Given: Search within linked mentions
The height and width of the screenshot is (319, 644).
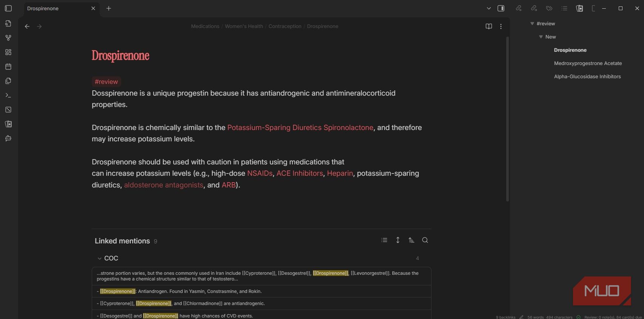Looking at the screenshot, I should click(x=425, y=240).
